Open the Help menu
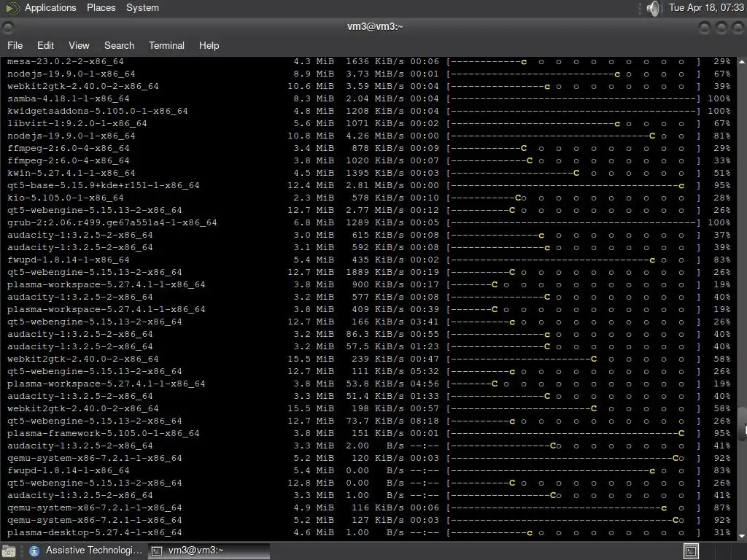 click(209, 45)
